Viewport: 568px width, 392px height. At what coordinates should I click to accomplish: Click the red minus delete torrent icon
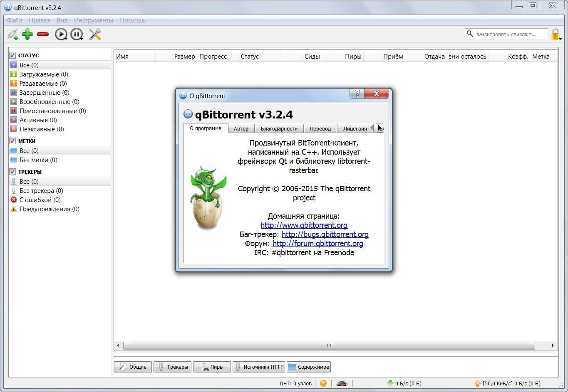[x=43, y=34]
